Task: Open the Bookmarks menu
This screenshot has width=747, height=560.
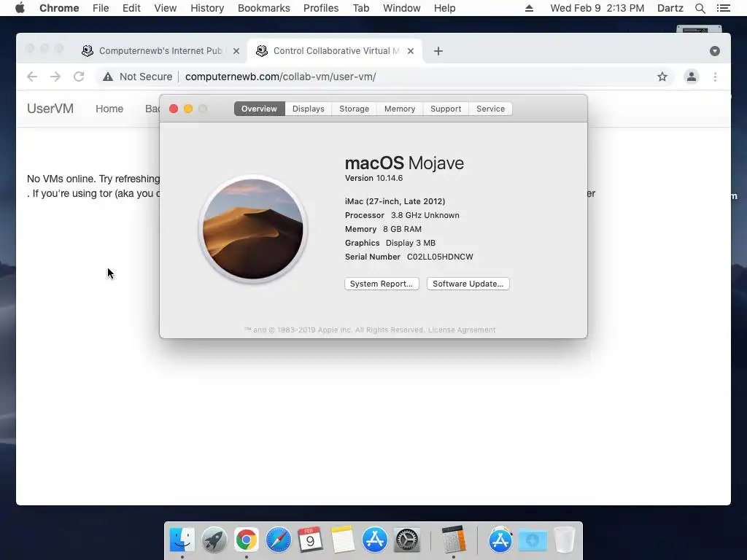Action: click(264, 8)
